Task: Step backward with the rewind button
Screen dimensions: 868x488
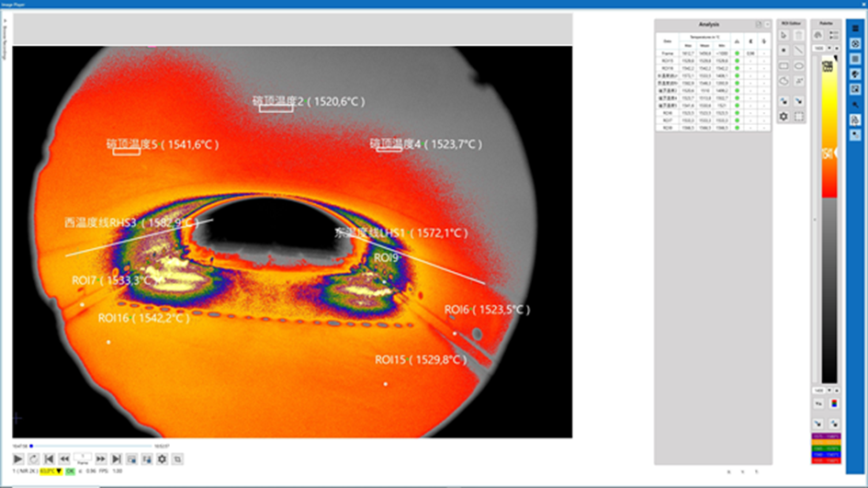Action: click(64, 459)
